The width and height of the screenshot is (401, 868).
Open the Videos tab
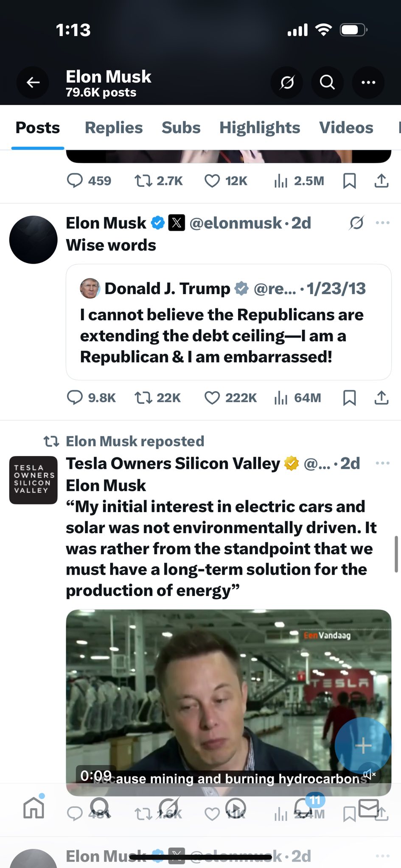point(346,128)
